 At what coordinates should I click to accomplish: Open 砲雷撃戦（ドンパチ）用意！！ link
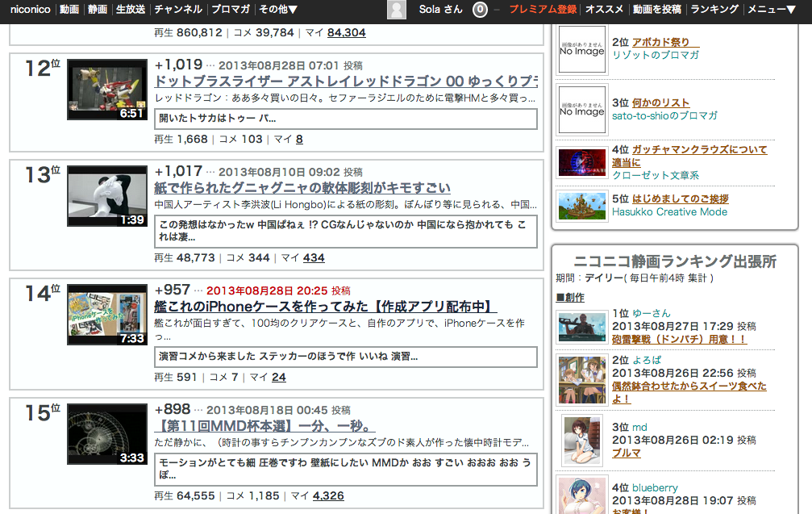pyautogui.click(x=679, y=340)
